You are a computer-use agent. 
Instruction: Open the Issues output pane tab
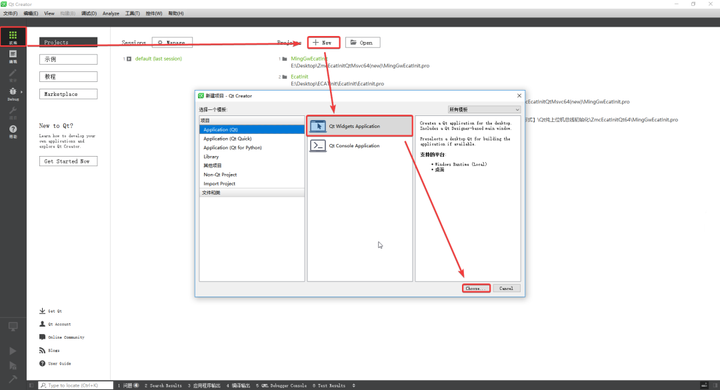coord(128,385)
